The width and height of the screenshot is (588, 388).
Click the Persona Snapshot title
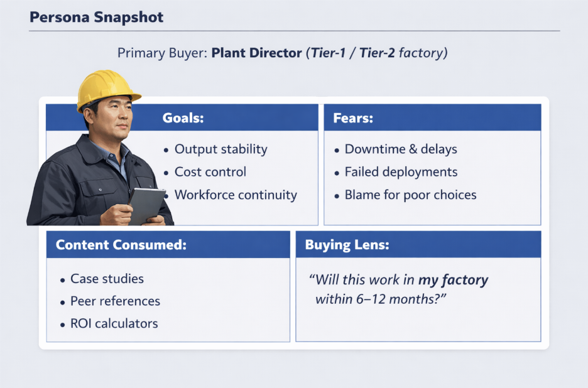(96, 18)
